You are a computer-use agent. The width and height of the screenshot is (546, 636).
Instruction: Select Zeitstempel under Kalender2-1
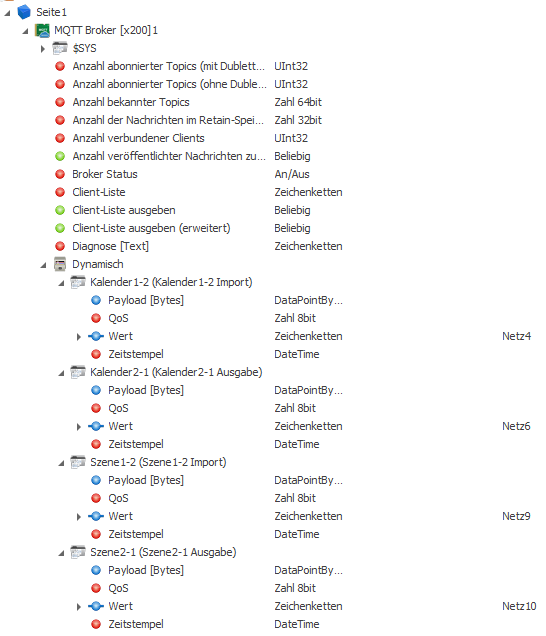[x=136, y=445]
